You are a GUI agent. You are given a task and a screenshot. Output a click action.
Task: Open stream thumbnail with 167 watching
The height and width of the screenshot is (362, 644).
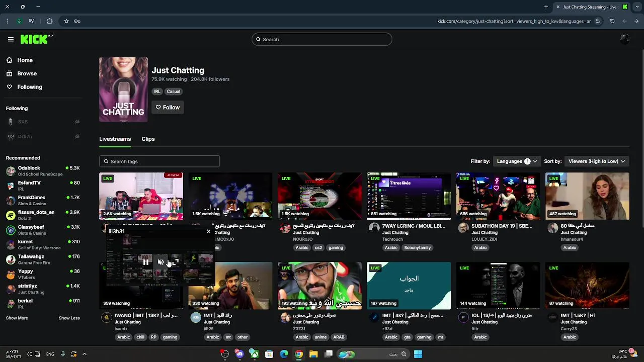[409, 286]
